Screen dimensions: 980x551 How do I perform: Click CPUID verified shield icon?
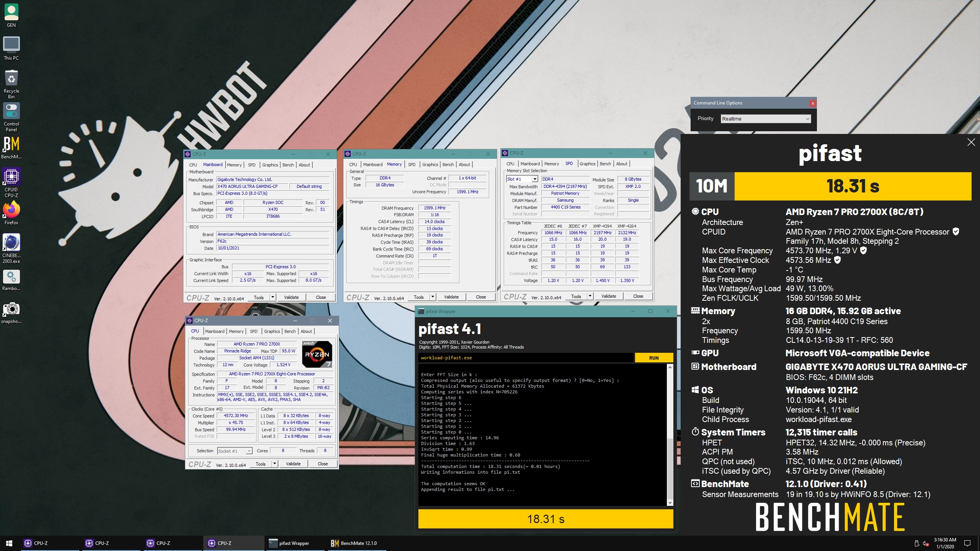(x=956, y=231)
